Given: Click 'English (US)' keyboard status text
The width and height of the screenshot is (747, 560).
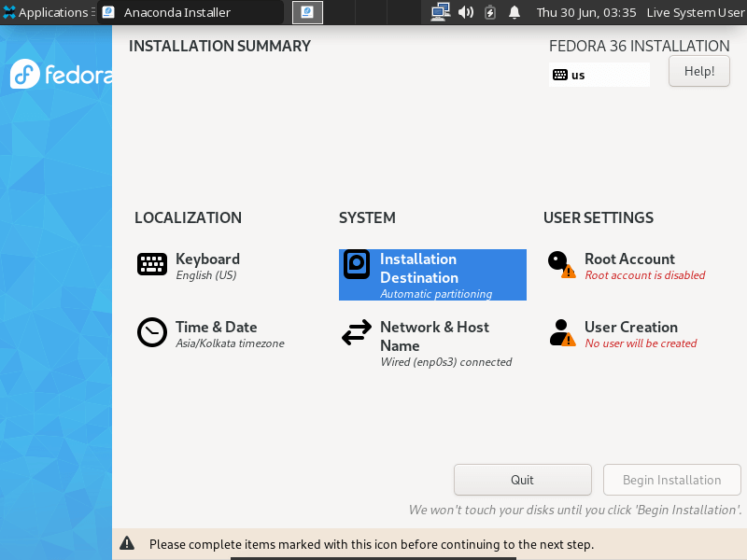Looking at the screenshot, I should pos(206,275).
